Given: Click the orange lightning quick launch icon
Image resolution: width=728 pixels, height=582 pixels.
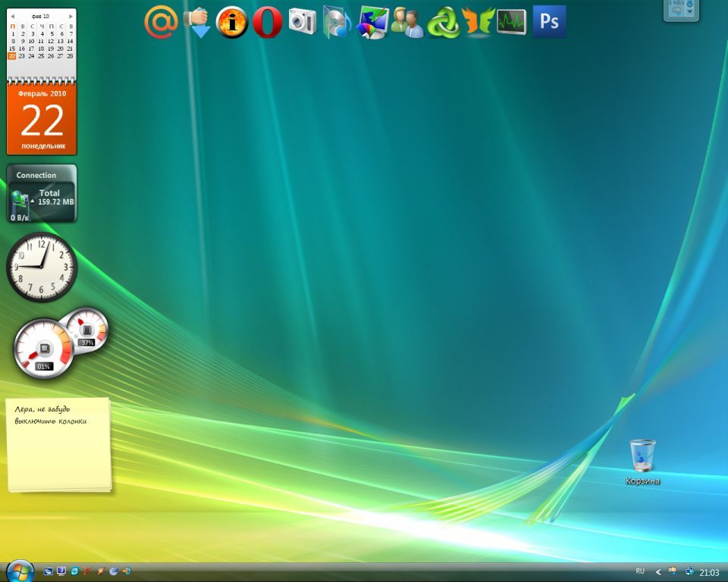Looking at the screenshot, I should (100, 571).
